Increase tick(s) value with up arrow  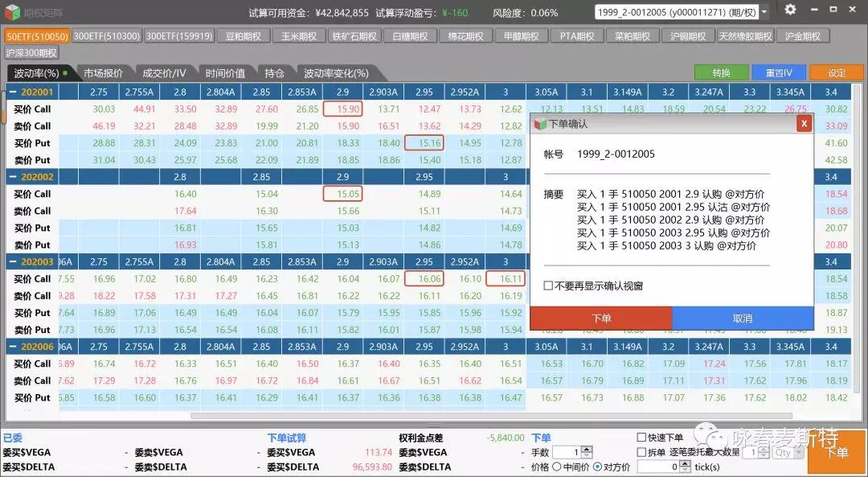tap(686, 463)
